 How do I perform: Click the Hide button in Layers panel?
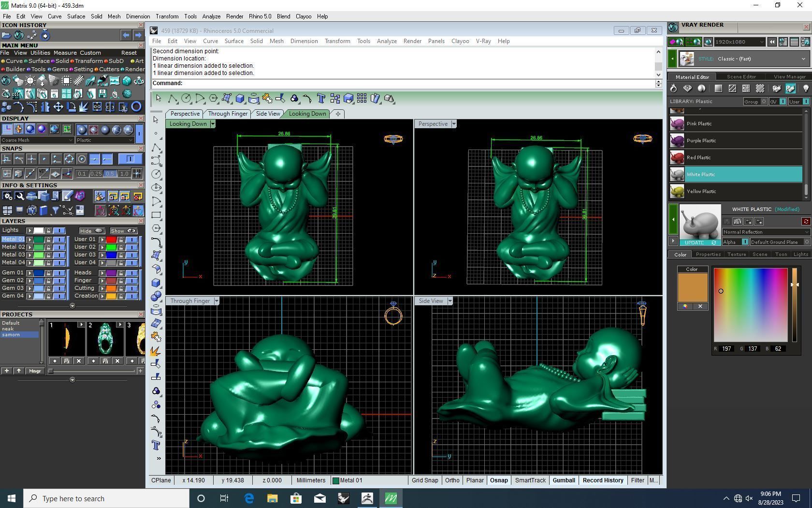[x=92, y=231]
